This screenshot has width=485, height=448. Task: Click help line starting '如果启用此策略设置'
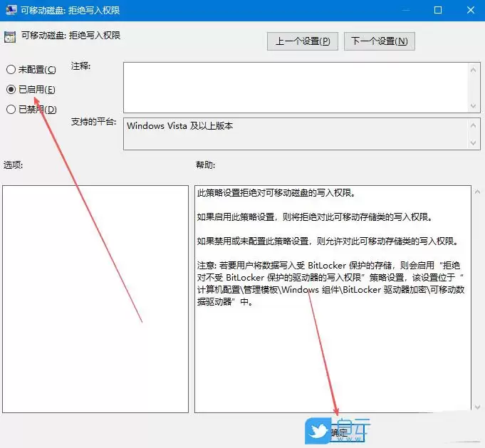tap(315, 217)
